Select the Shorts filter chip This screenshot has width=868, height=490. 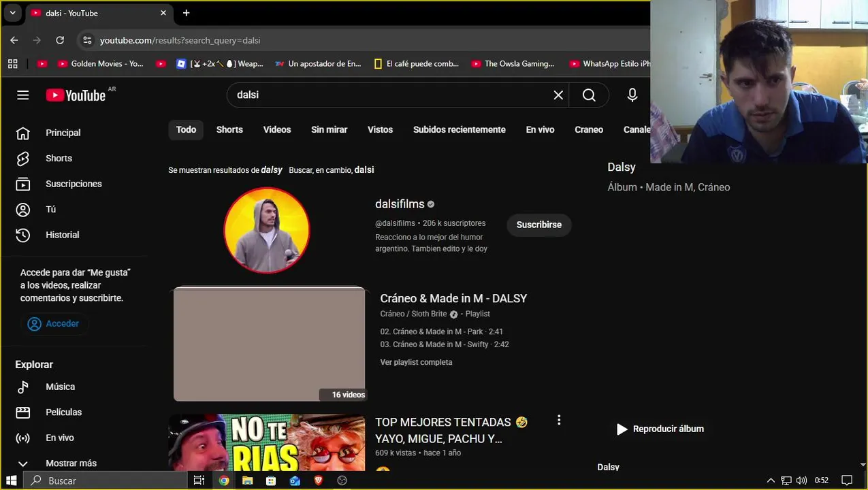pyautogui.click(x=229, y=130)
